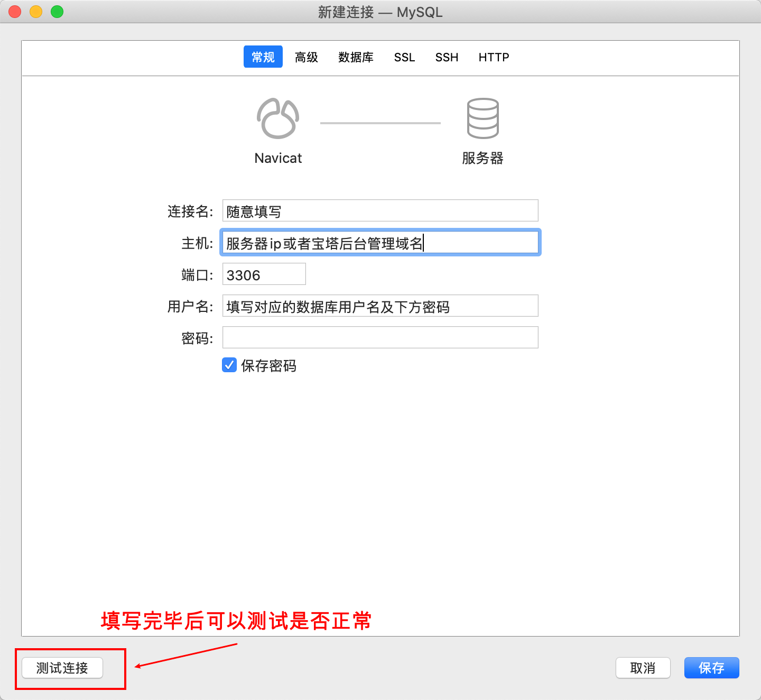Open the 高级 tab
761x700 pixels.
[307, 57]
